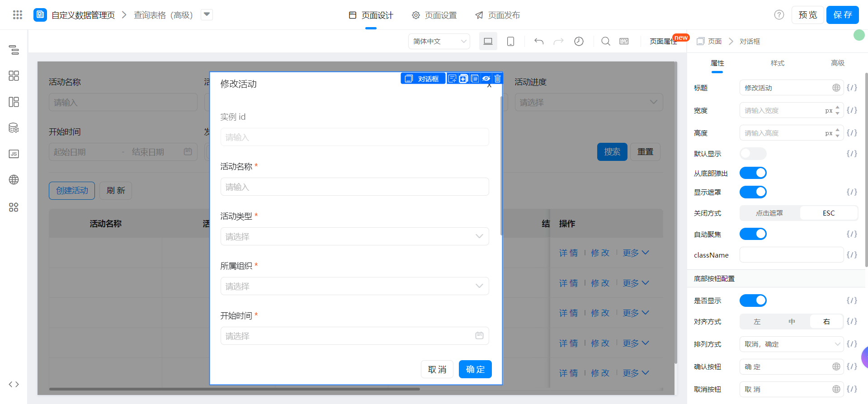Open the 排列方式 dropdown
Screen dimensions: 868x404
(x=792, y=344)
